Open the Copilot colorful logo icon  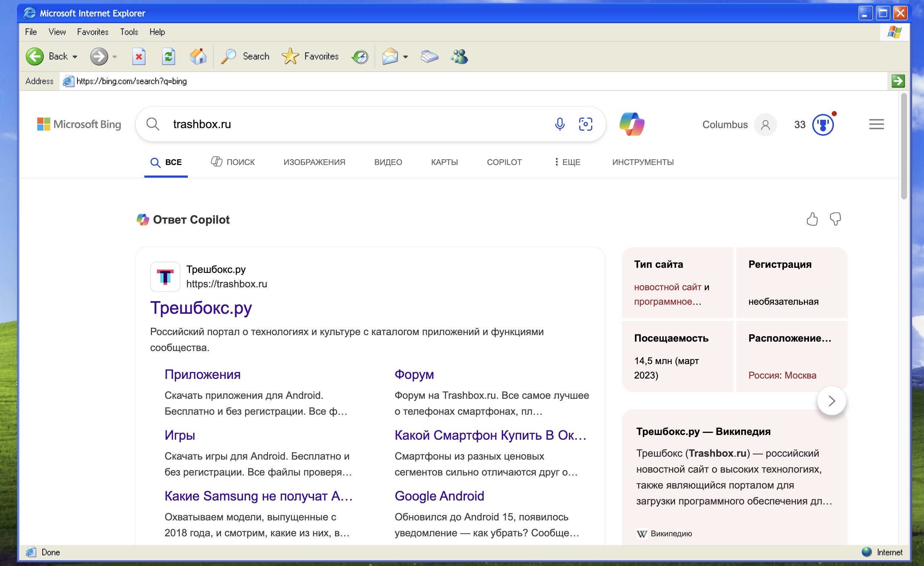coord(632,124)
